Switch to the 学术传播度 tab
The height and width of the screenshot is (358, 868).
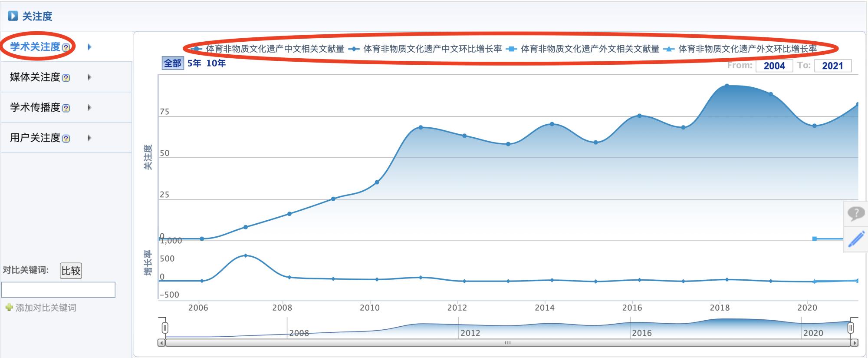(x=35, y=107)
